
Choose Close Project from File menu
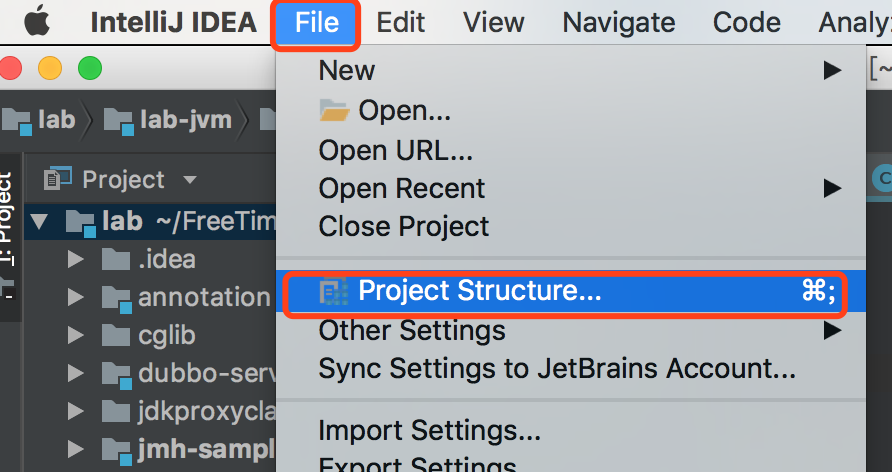pyautogui.click(x=404, y=226)
